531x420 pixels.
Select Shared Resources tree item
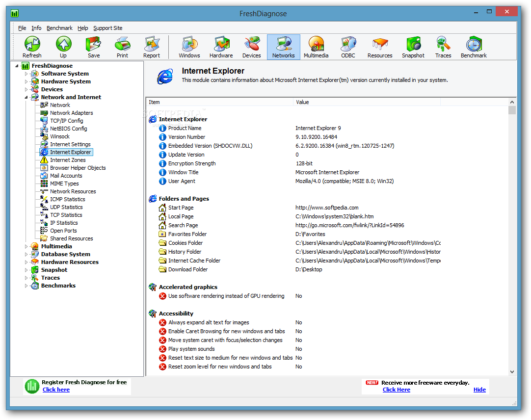point(72,238)
